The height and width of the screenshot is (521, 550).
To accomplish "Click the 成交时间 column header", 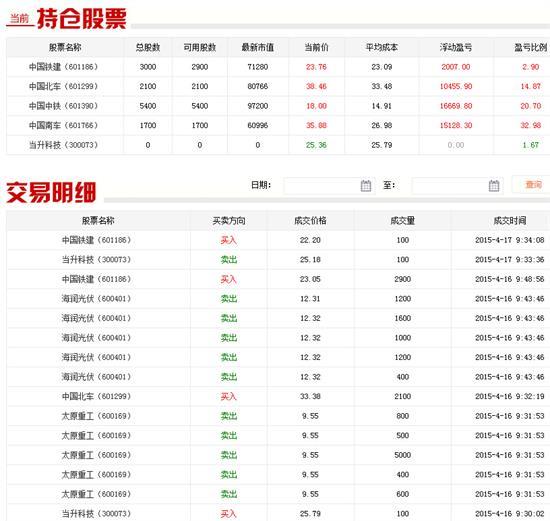I will pos(510,221).
